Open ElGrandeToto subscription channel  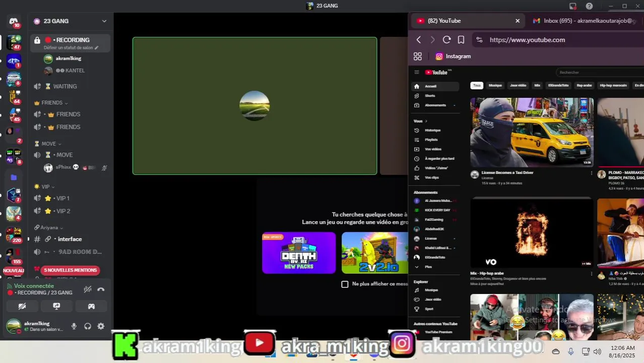pyautogui.click(x=436, y=257)
